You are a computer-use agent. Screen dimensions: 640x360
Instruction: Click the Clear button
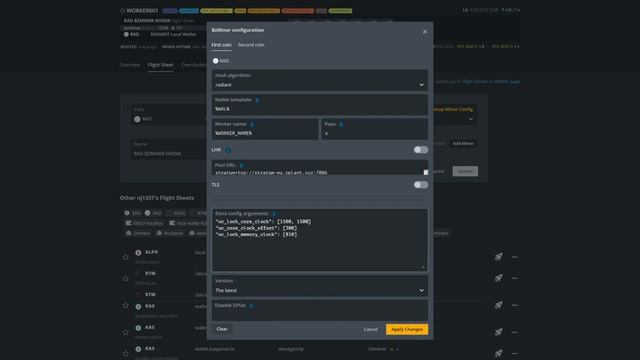coord(222,329)
